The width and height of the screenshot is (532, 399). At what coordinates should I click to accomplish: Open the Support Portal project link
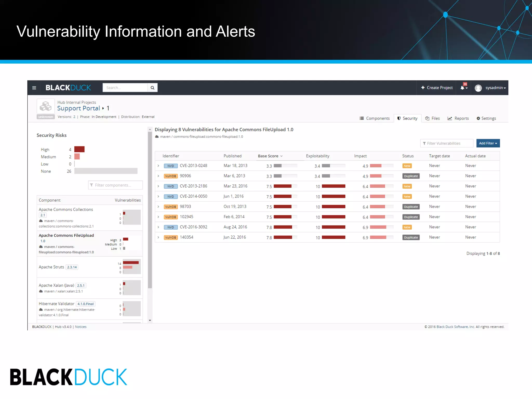78,108
